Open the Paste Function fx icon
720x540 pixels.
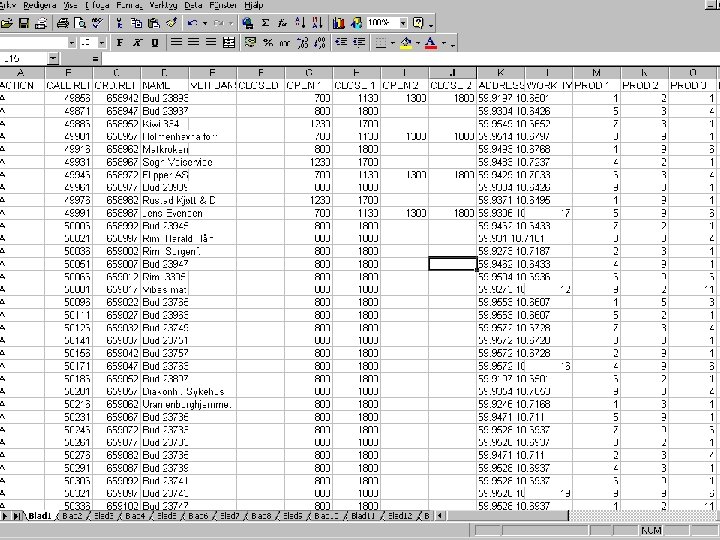pos(282,23)
